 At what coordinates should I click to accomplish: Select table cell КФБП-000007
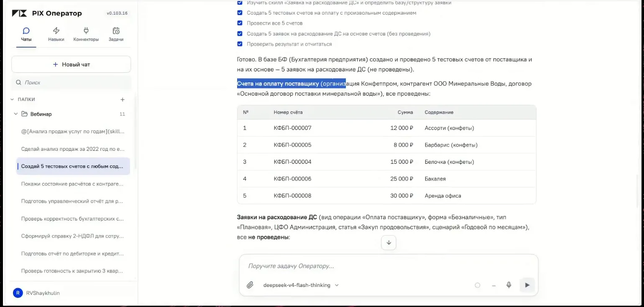(292, 128)
